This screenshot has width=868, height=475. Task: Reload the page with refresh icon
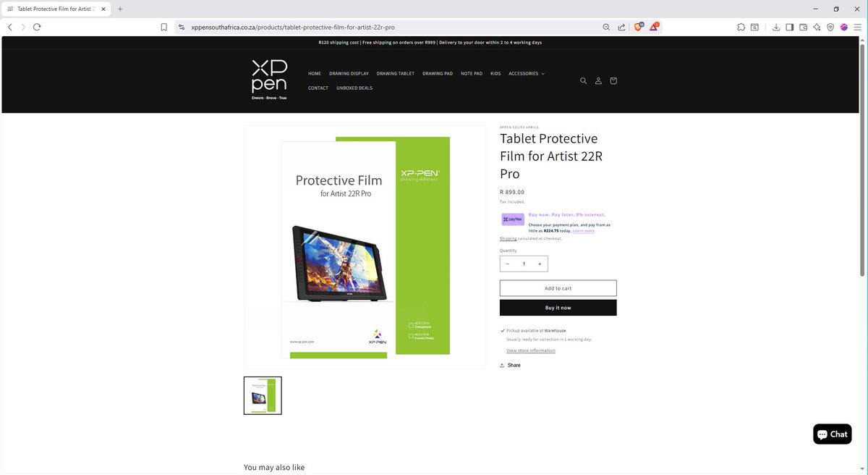point(37,27)
